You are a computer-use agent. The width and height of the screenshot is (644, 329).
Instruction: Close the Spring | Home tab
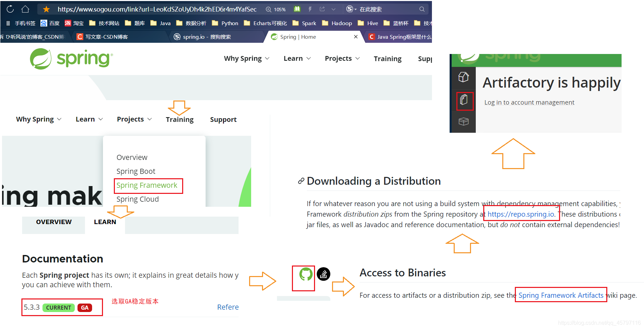pyautogui.click(x=356, y=37)
